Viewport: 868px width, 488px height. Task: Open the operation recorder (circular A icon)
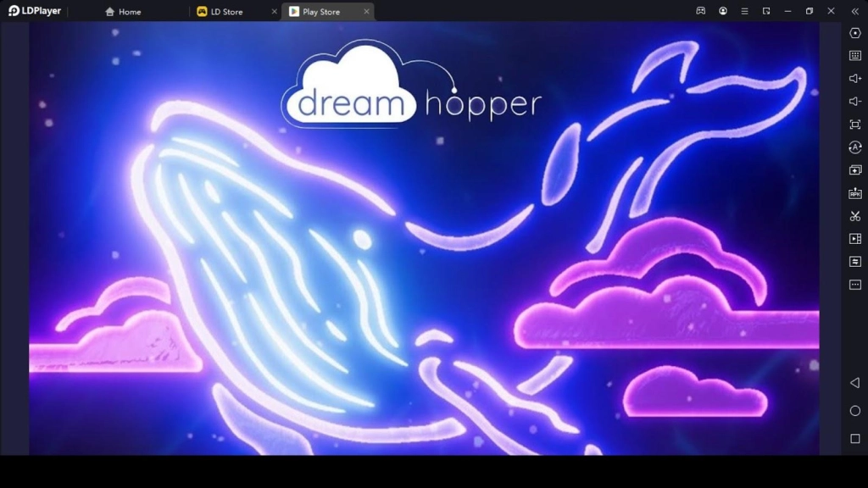coord(854,147)
